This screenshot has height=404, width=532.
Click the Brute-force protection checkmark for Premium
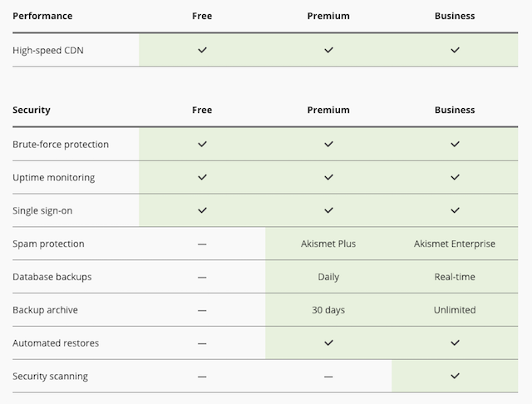(328, 144)
